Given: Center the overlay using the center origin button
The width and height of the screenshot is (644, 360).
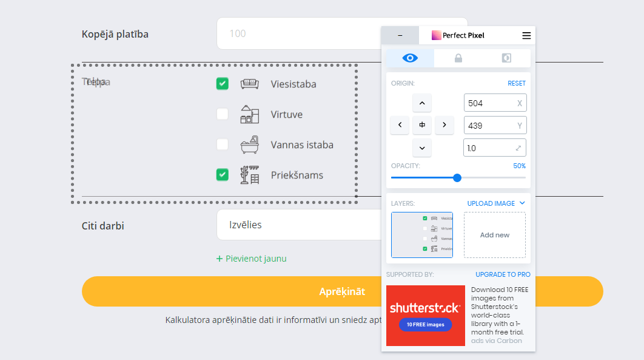Looking at the screenshot, I should coord(421,125).
